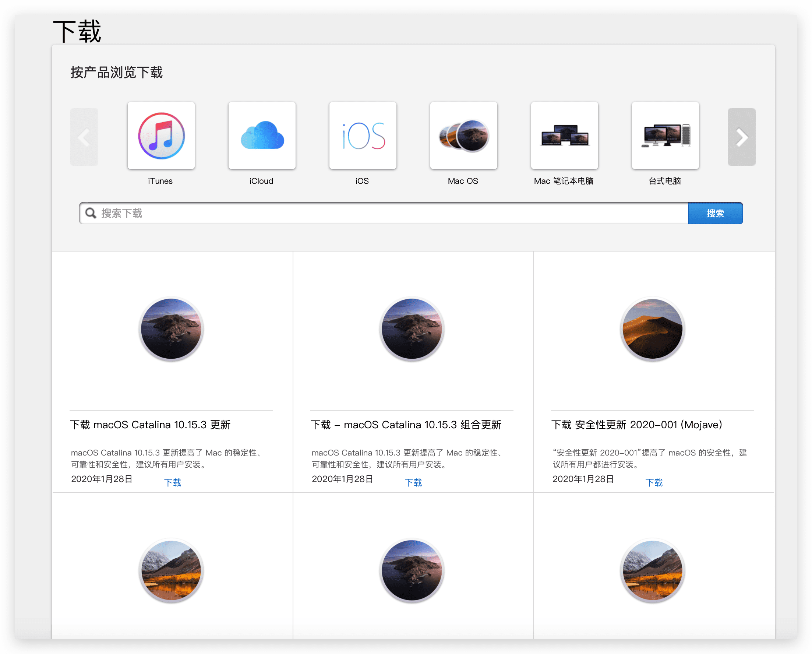Open the 台式电脑 desktop product icon

click(x=666, y=136)
